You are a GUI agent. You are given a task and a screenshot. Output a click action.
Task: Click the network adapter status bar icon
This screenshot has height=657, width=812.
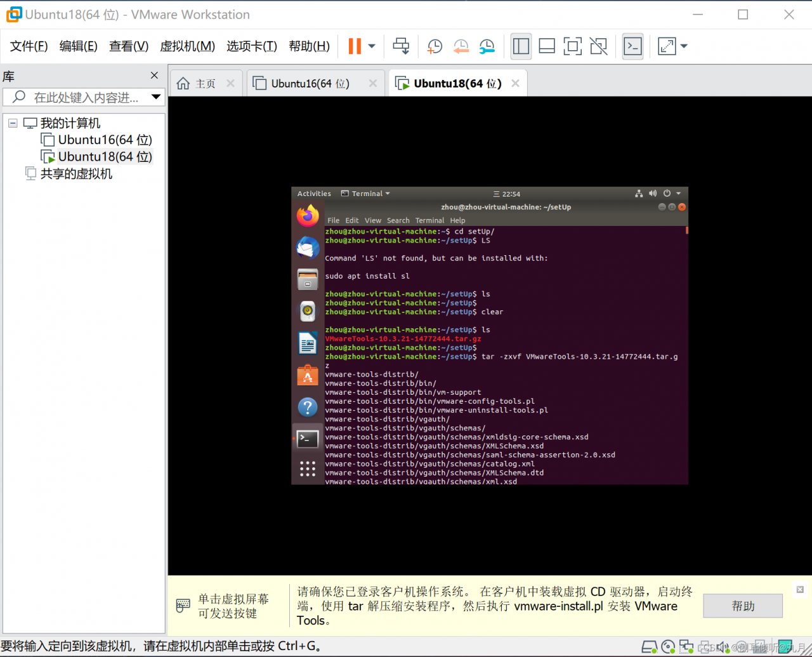[686, 647]
